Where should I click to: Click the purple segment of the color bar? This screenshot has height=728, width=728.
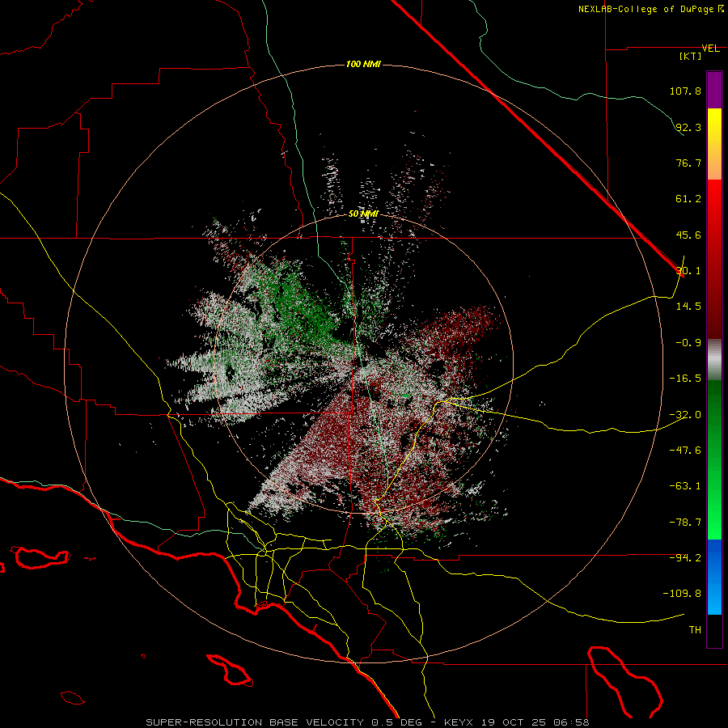point(714,90)
